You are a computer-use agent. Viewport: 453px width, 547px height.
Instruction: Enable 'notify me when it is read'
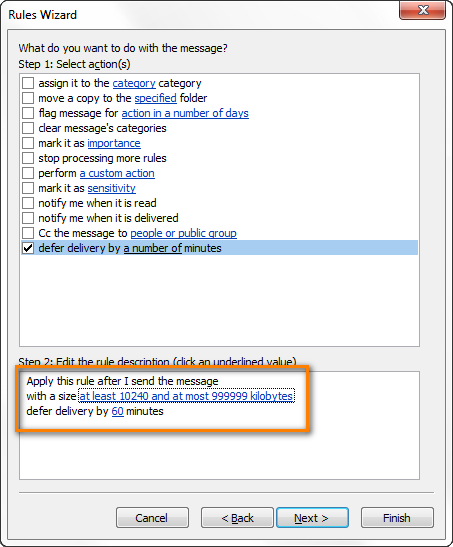(28, 203)
